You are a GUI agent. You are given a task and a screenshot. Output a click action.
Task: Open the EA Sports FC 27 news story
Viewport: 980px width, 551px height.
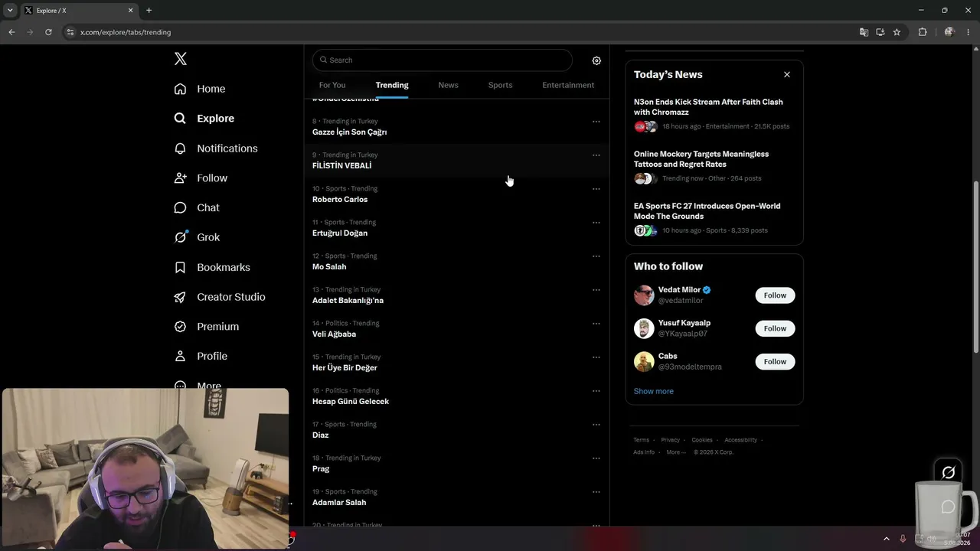click(714, 218)
